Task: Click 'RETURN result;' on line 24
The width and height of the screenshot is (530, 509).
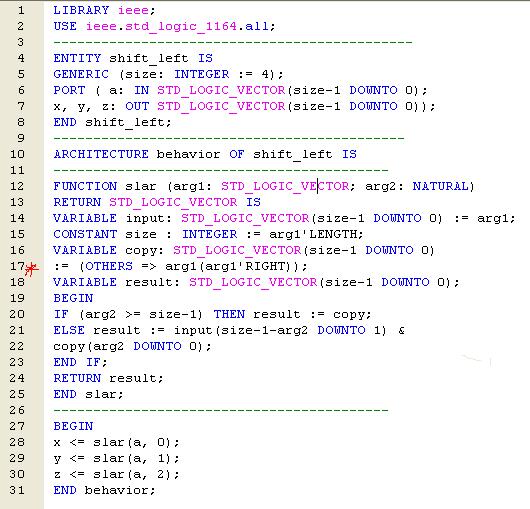Action: (108, 379)
